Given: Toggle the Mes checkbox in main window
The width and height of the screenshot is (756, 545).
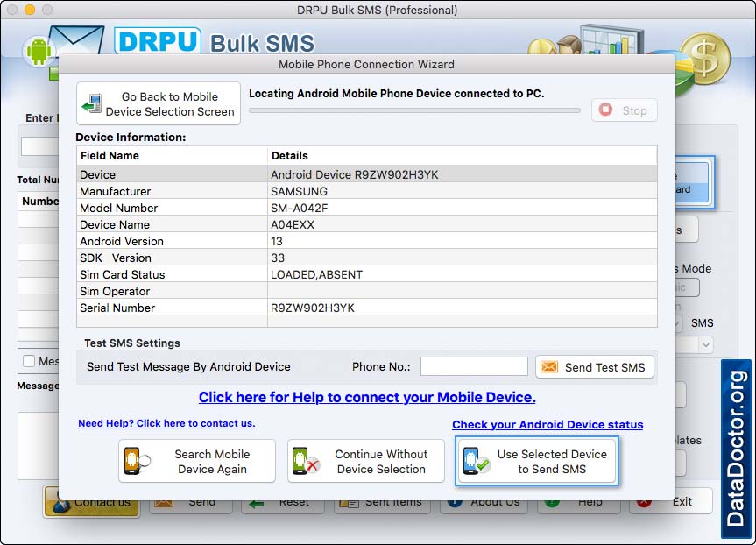Looking at the screenshot, I should click(x=29, y=361).
